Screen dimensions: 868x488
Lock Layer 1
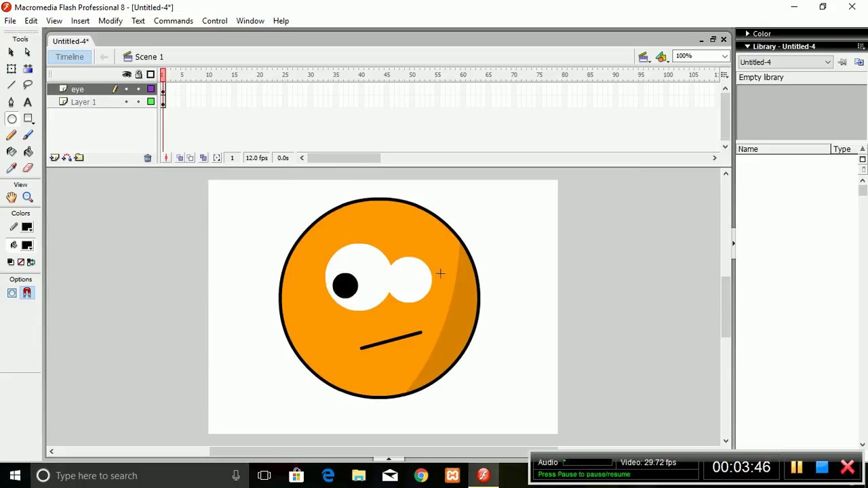click(x=138, y=102)
